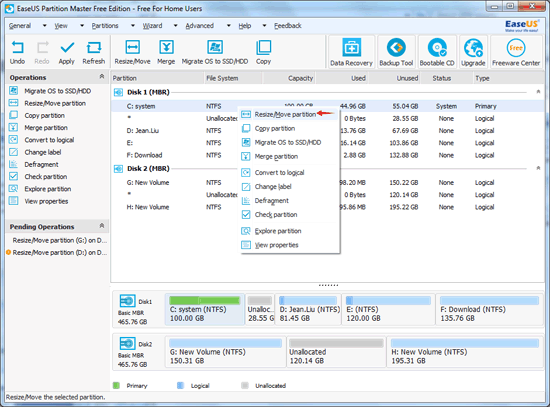Collapse the Disk 1 (MBR) group
Viewport: 550px width, 407px height.
pyautogui.click(x=538, y=92)
